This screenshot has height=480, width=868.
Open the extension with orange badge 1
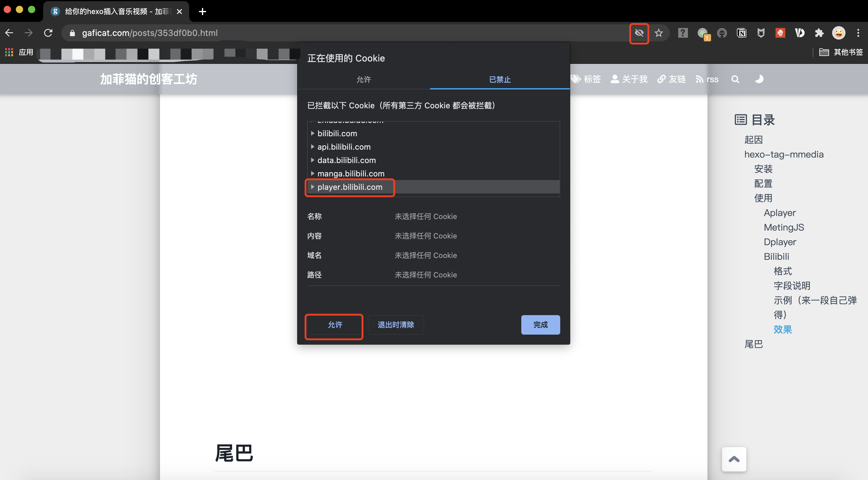pos(703,33)
